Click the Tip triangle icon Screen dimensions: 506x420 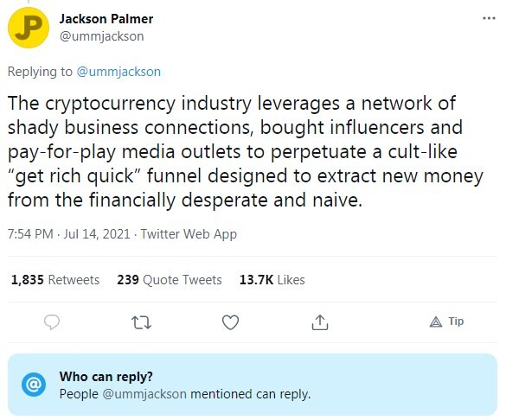[x=436, y=321]
